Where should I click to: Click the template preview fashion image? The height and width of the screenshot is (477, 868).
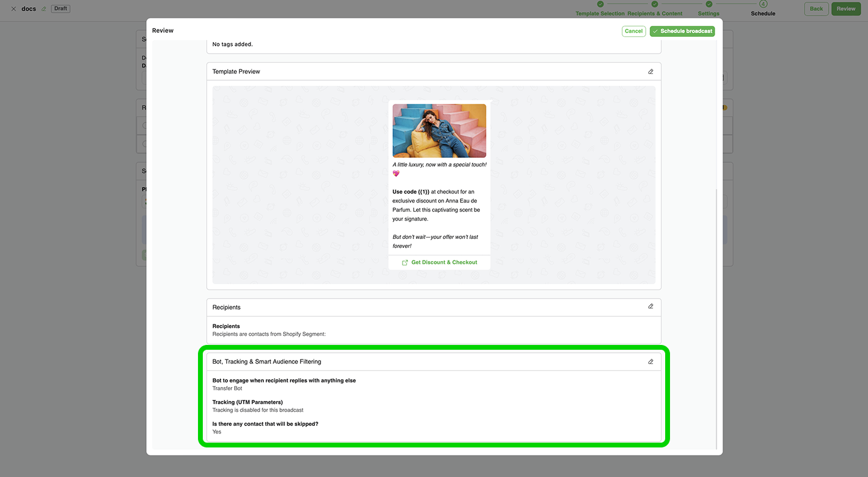[439, 131]
